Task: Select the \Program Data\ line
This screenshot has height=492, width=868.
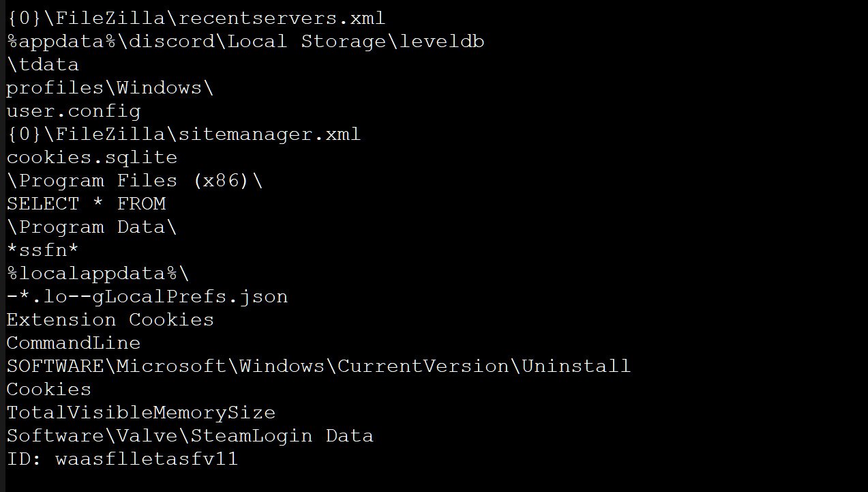Action: click(x=92, y=227)
